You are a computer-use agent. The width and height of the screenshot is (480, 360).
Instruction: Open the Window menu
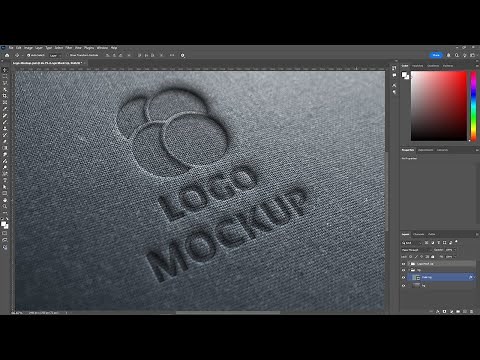point(102,48)
